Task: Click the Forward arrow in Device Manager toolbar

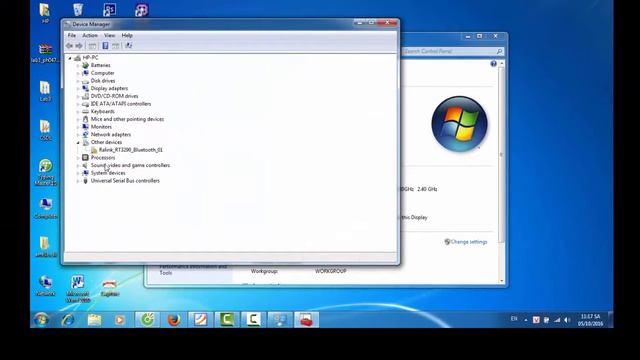Action: 79,46
